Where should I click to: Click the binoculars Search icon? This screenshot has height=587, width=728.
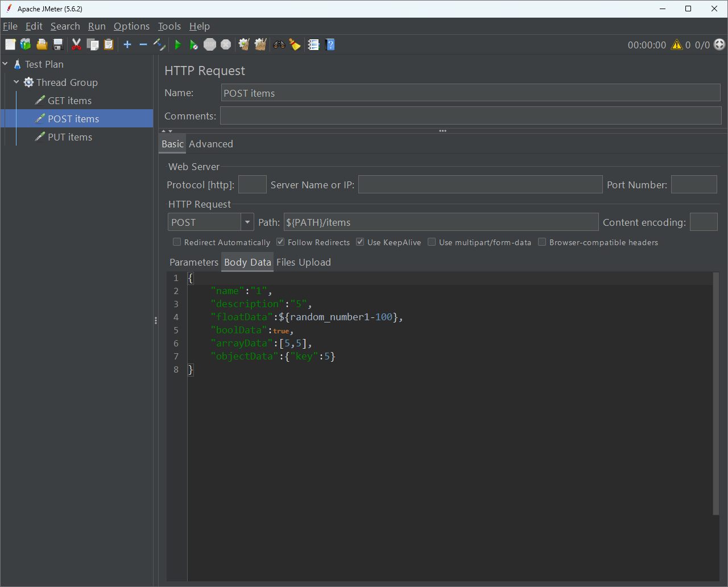[x=279, y=45]
